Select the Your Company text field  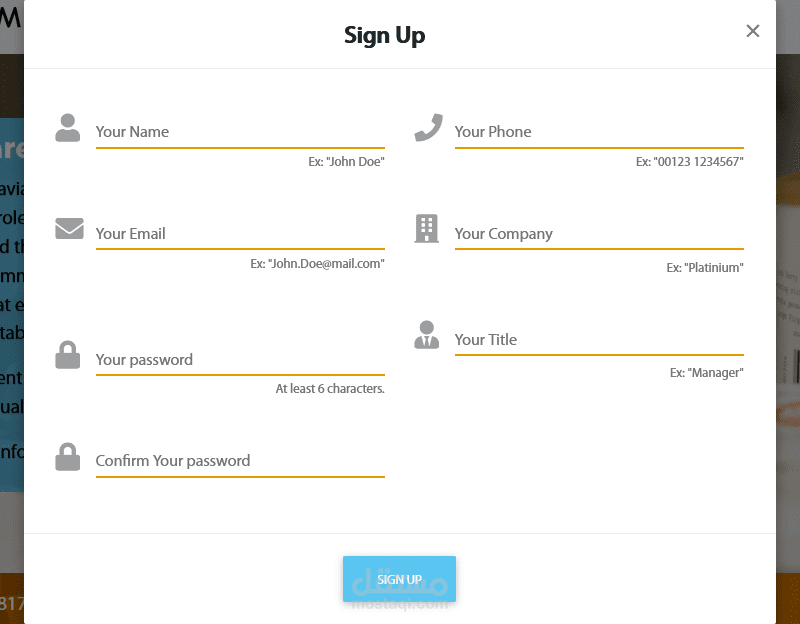(599, 234)
